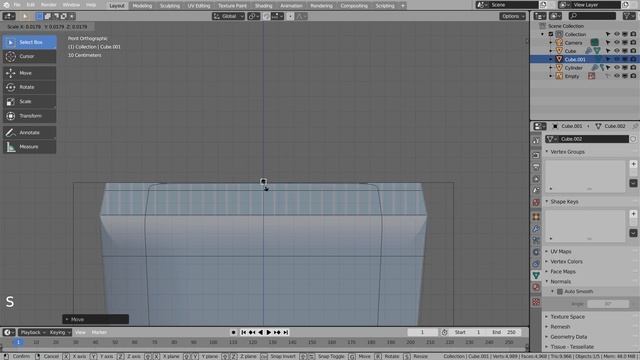Open the Output properties tab
The height and width of the screenshot is (360, 640).
536,167
